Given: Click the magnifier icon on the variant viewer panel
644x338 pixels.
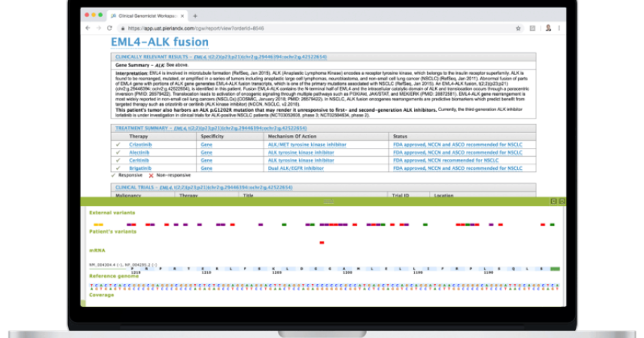Looking at the screenshot, I should pyautogui.click(x=561, y=201).
